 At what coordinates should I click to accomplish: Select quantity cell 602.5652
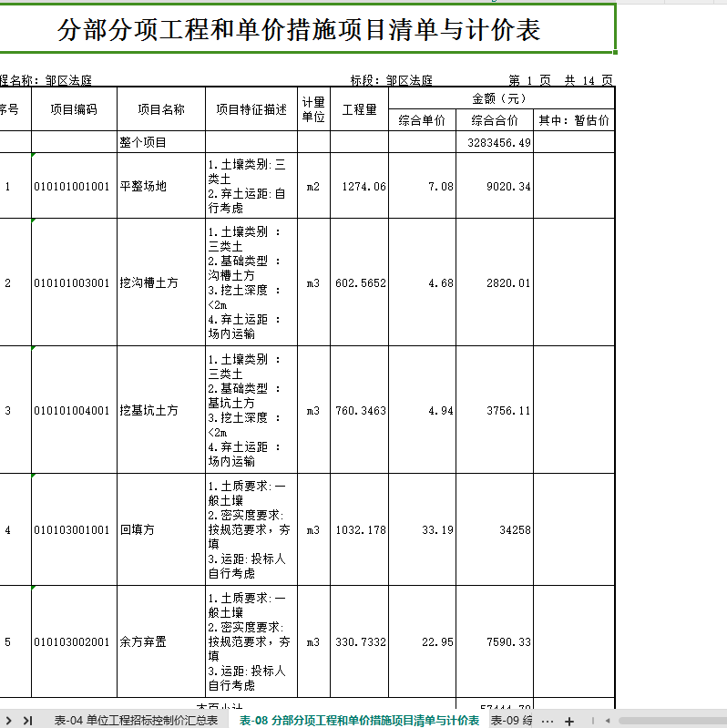tap(359, 282)
